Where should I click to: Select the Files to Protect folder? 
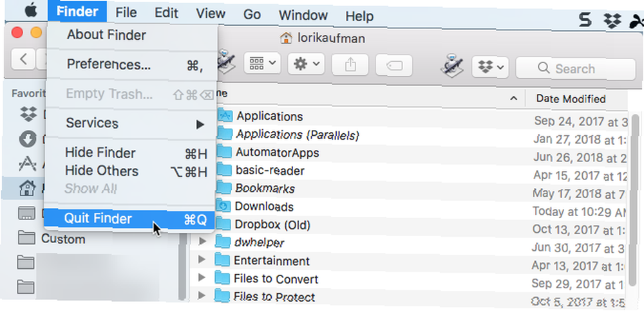tap(274, 297)
